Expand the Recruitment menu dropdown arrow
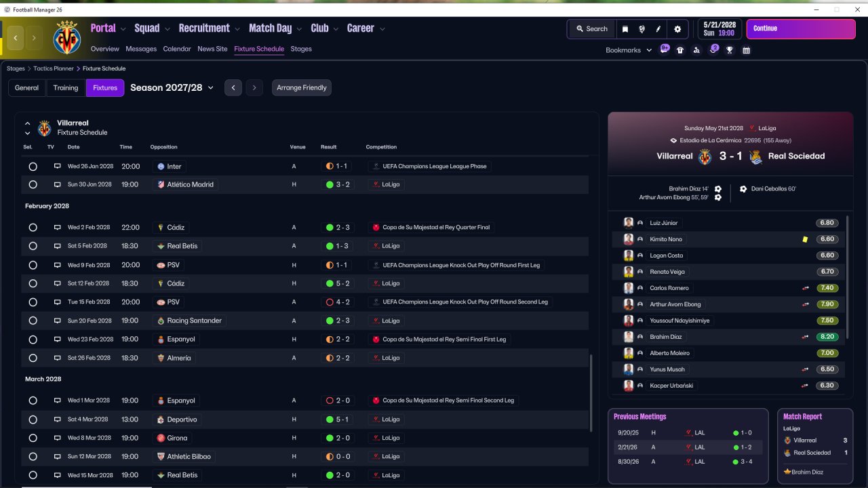 pos(237,29)
